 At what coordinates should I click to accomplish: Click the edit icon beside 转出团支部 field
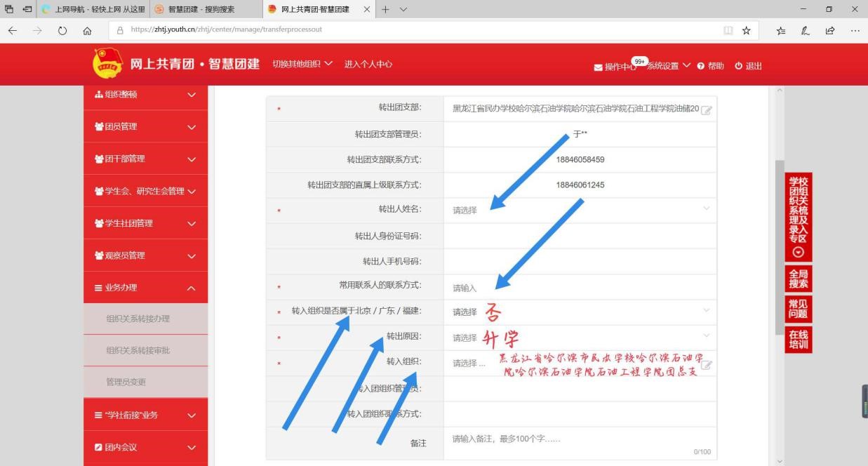click(707, 110)
